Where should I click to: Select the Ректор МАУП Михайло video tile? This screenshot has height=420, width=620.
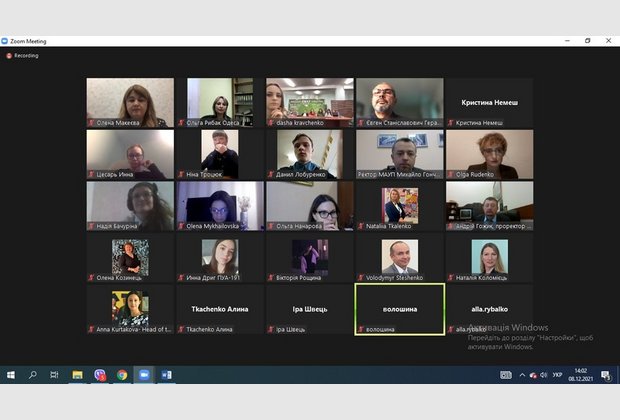pos(400,154)
